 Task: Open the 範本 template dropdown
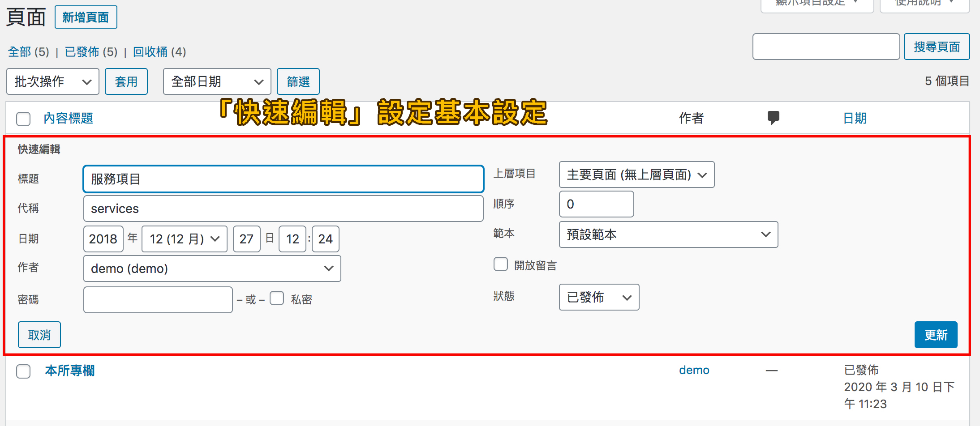click(x=668, y=234)
